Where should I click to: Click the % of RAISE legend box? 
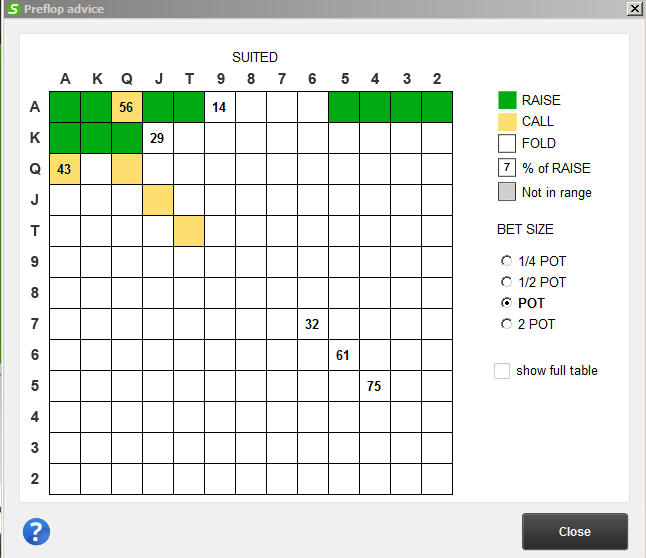pyautogui.click(x=507, y=168)
